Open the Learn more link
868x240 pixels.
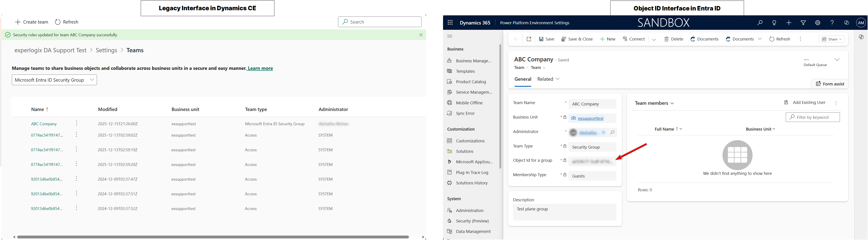(x=260, y=68)
